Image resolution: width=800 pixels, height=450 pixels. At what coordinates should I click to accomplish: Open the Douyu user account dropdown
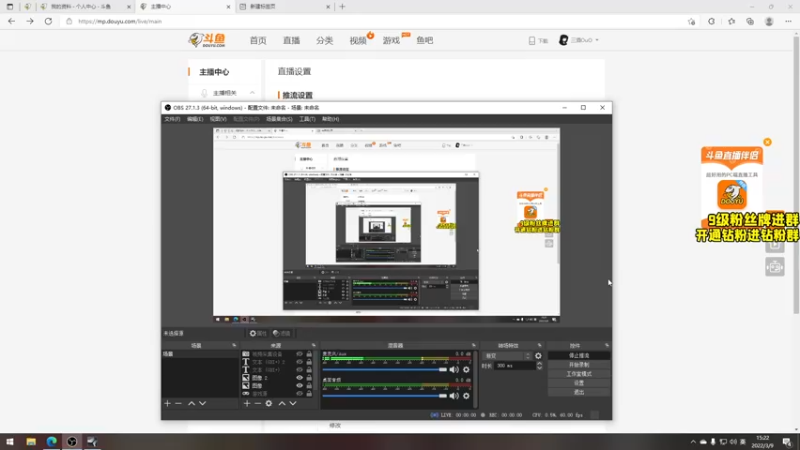click(x=579, y=40)
